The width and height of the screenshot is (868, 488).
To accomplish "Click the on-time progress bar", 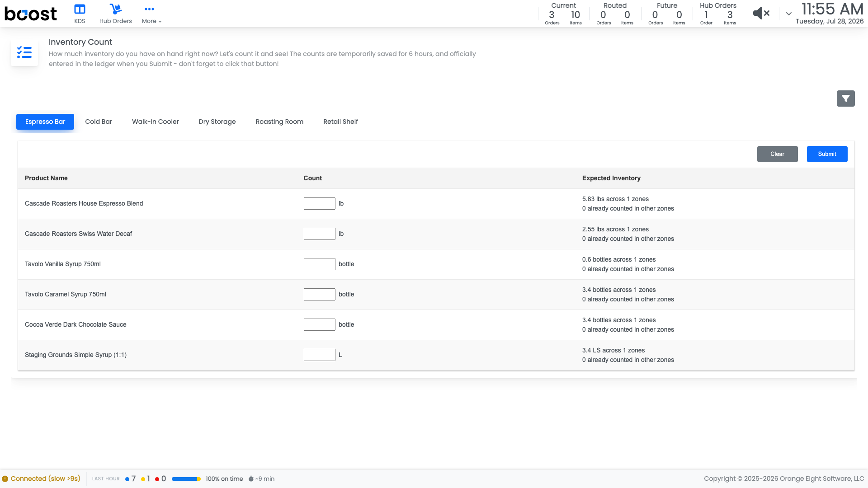I will point(186,479).
